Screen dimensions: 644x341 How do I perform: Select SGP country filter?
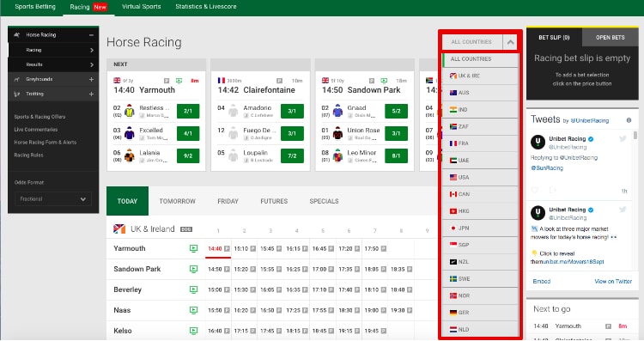[x=480, y=245]
